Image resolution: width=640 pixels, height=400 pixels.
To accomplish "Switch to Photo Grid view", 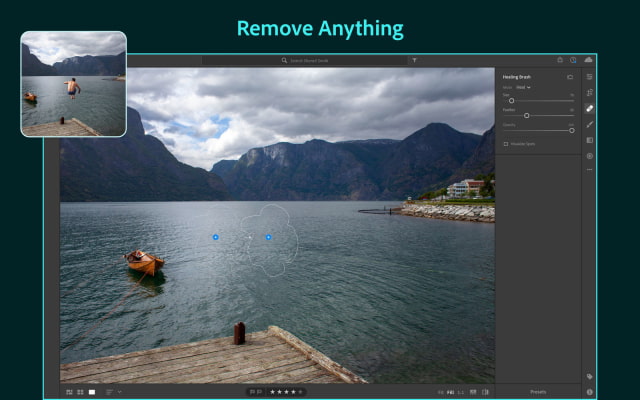I will [69, 392].
